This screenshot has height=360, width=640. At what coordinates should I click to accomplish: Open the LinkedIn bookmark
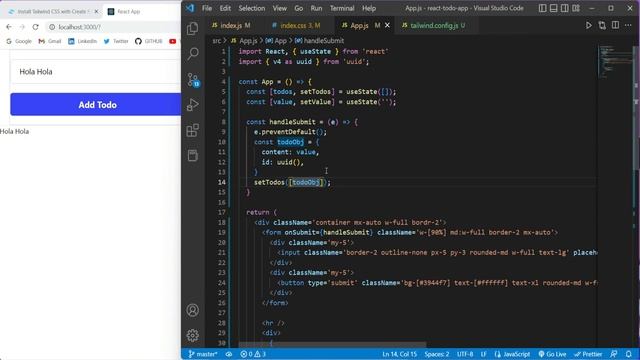point(82,41)
